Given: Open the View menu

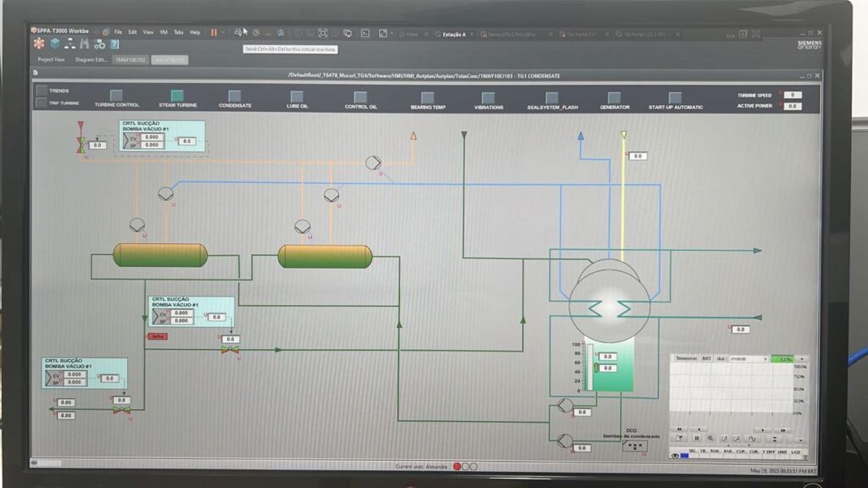Looking at the screenshot, I should click(148, 32).
